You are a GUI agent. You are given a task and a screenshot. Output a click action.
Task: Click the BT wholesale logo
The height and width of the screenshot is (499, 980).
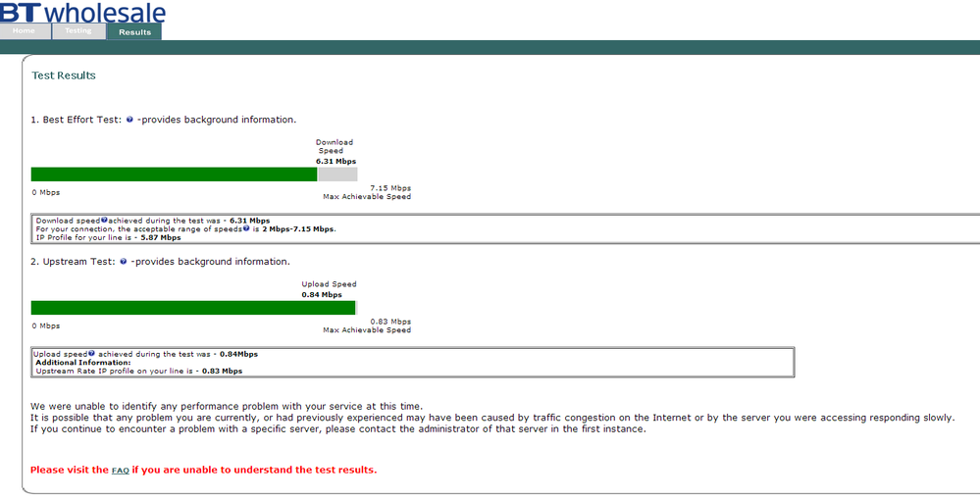tap(82, 12)
